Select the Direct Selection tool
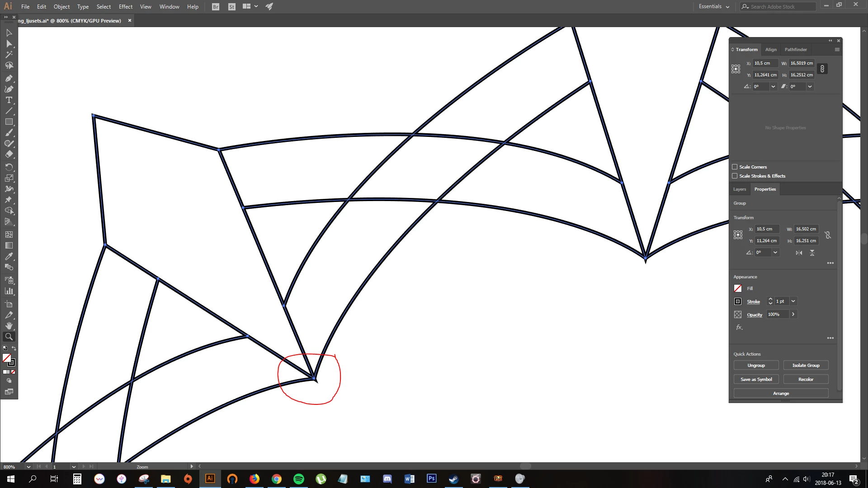The width and height of the screenshot is (868, 488). coord(9,44)
